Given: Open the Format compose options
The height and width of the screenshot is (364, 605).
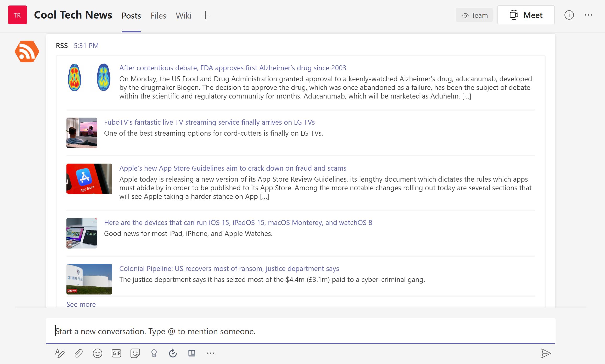Looking at the screenshot, I should [x=60, y=353].
